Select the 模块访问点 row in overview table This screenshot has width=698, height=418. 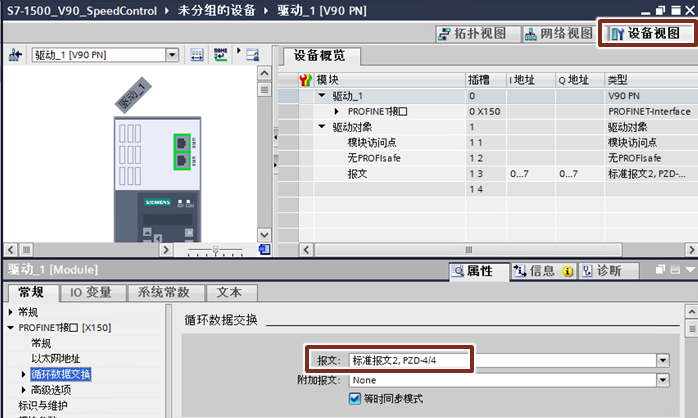[x=488, y=142]
